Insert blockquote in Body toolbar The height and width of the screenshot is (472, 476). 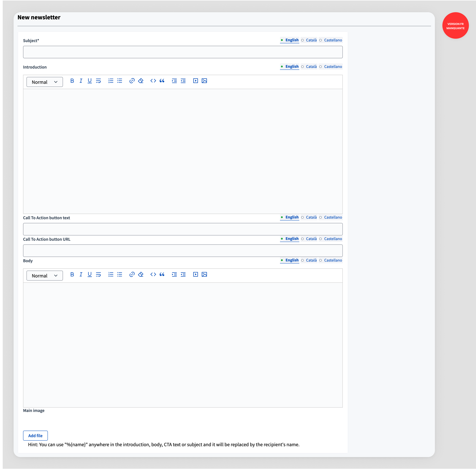[162, 274]
